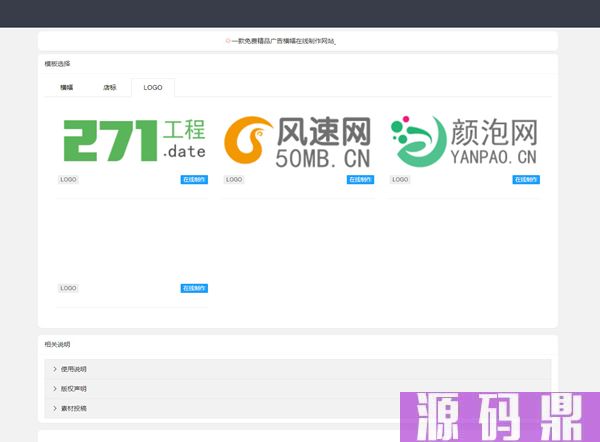Screen dimensions: 600x442
Task: Expand the 使用说明 section
Action: coord(298,369)
